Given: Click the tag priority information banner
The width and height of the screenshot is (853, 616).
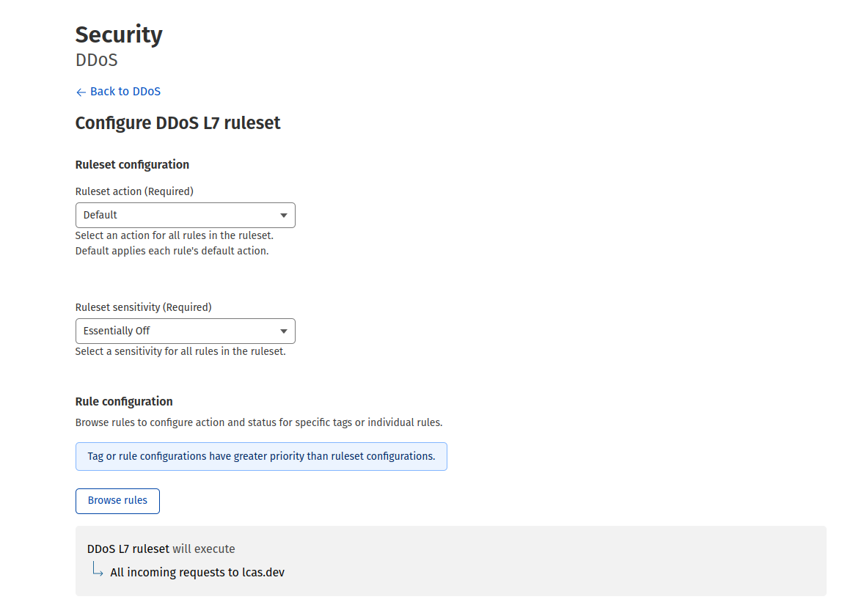Looking at the screenshot, I should 261,456.
